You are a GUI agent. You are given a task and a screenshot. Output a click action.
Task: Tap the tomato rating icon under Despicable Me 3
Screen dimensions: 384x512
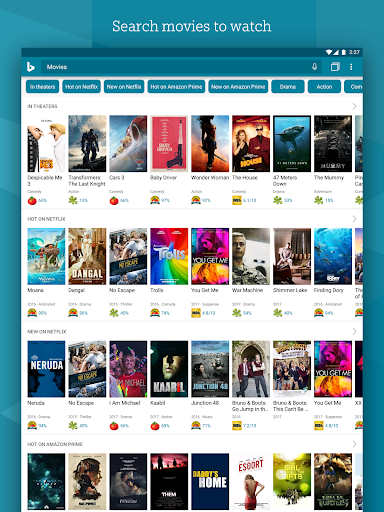click(x=32, y=200)
